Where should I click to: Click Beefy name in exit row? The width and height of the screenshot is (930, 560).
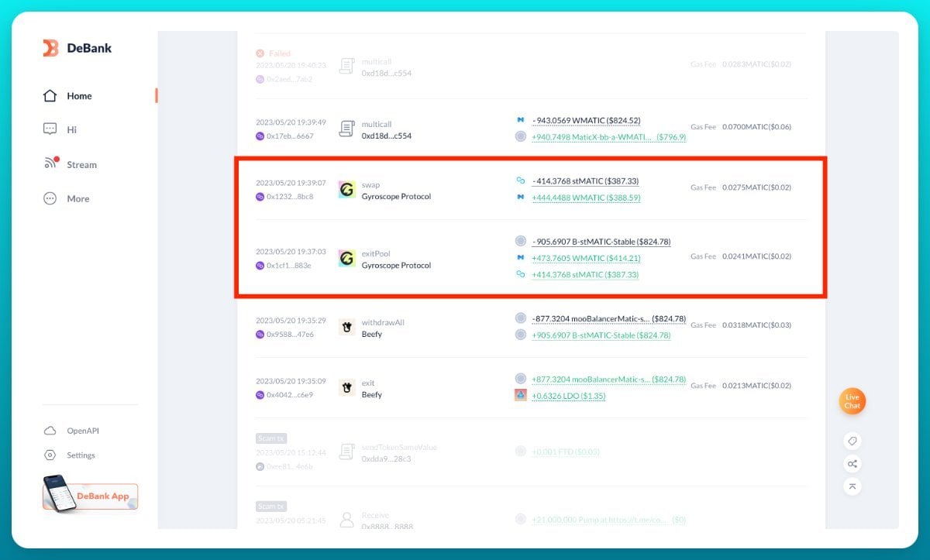372,394
